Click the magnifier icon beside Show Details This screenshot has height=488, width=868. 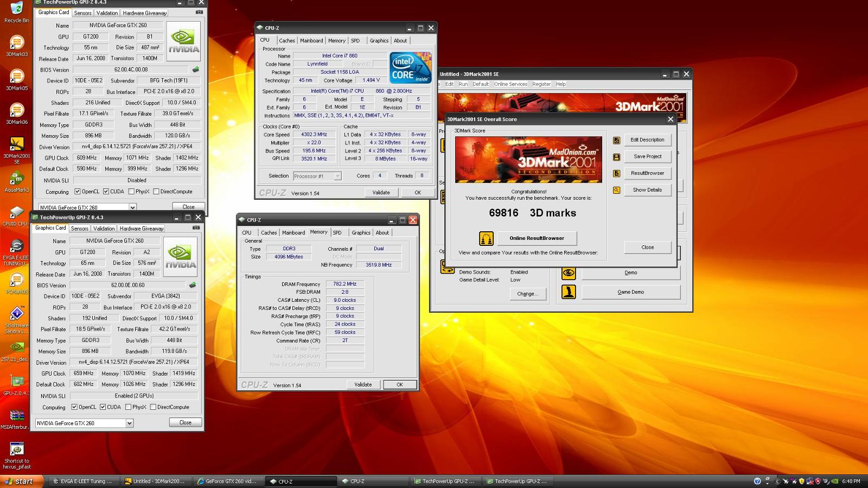(x=616, y=190)
